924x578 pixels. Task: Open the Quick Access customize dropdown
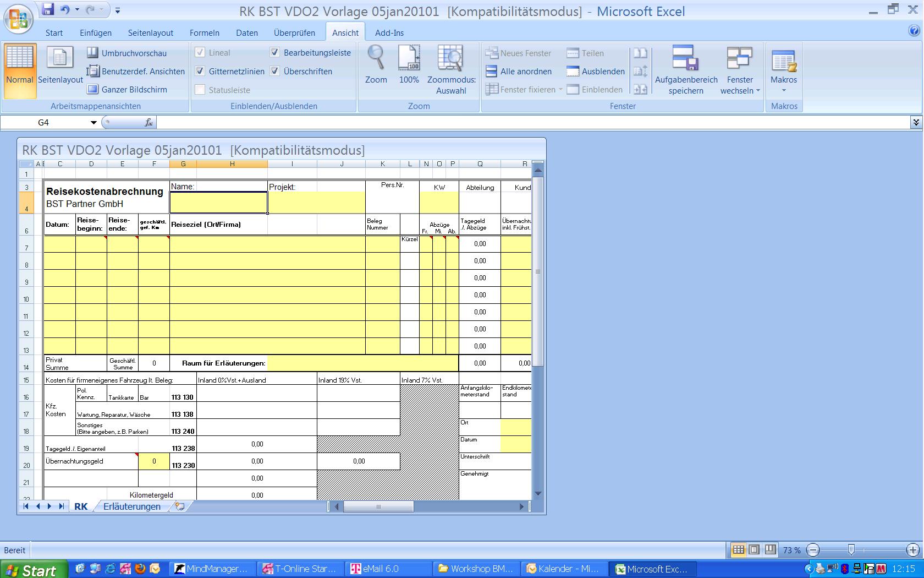point(118,10)
